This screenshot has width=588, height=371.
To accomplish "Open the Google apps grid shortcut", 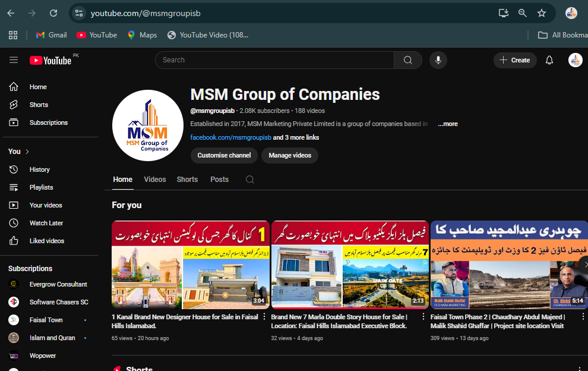I will pyautogui.click(x=13, y=35).
